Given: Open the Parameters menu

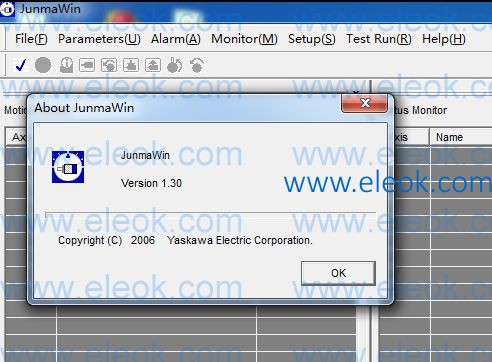Looking at the screenshot, I should tap(99, 39).
